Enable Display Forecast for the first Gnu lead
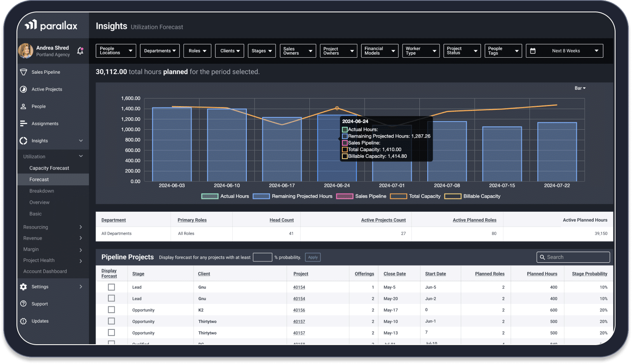The width and height of the screenshot is (632, 364). 111,287
